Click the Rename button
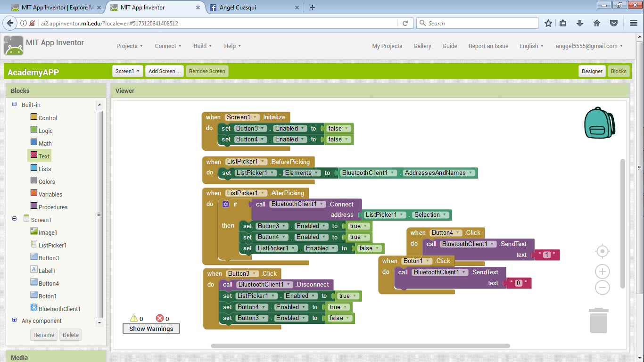Viewport: 644px width, 362px height. pos(44,335)
